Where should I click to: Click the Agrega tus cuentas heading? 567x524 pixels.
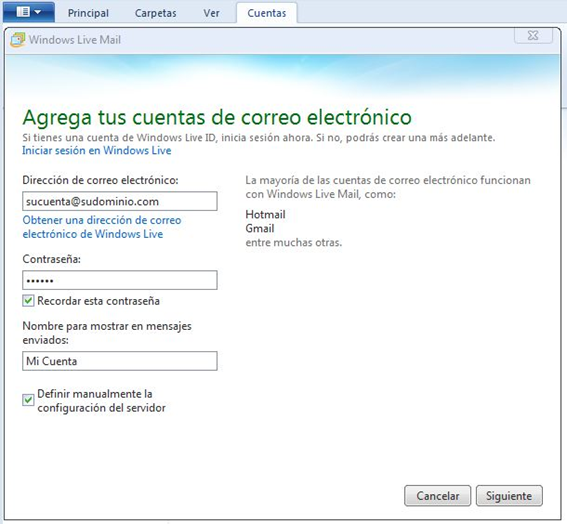[217, 118]
